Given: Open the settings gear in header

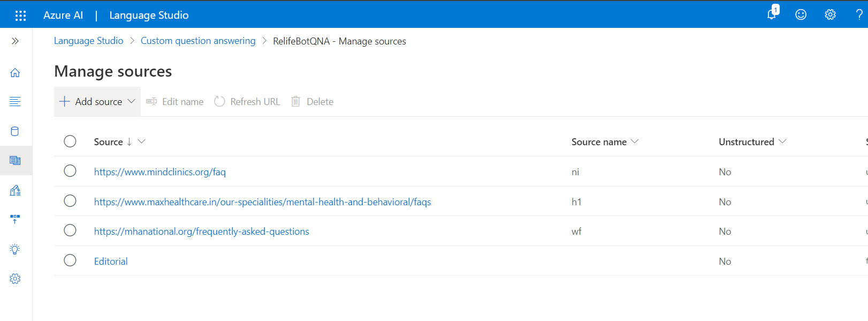Looking at the screenshot, I should [830, 15].
